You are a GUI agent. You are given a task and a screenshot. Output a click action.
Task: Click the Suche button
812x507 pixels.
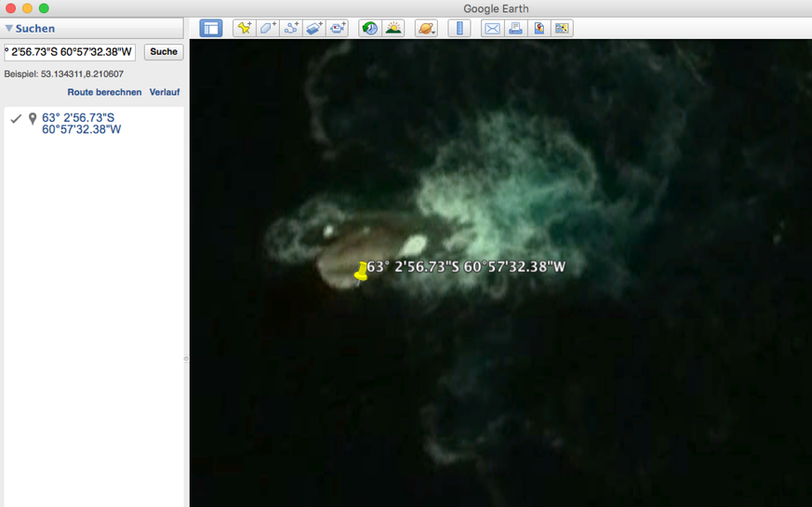click(x=164, y=52)
